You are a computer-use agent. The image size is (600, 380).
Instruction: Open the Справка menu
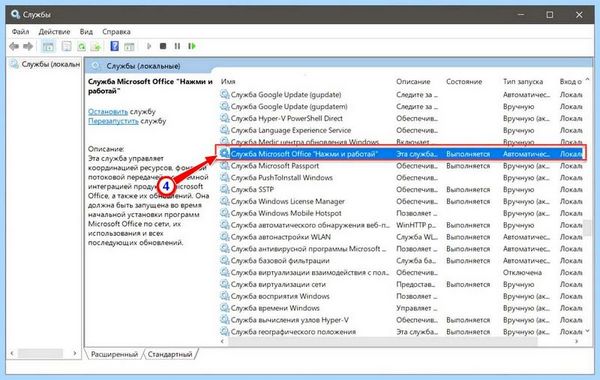[116, 32]
